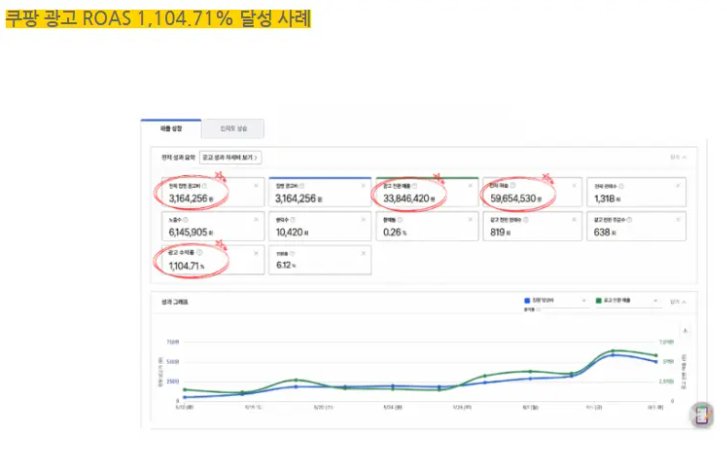Select the active blue-underlined first tab
The width and height of the screenshot is (727, 460).
click(x=171, y=128)
